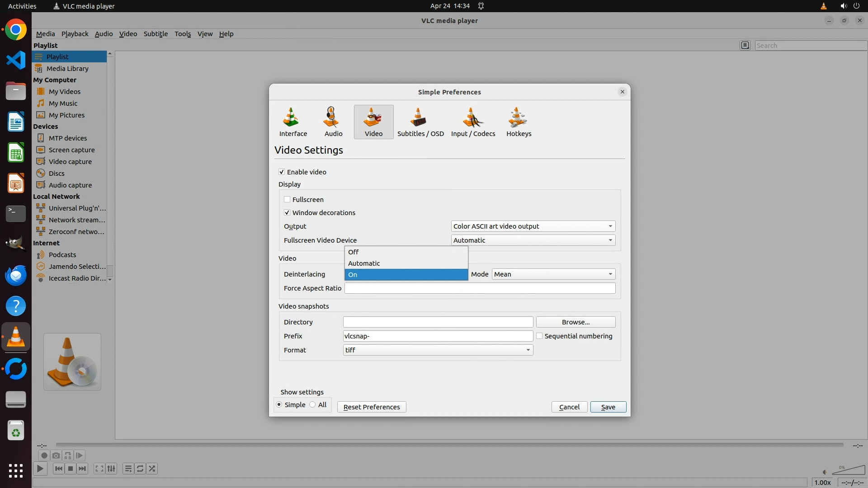This screenshot has height=488, width=868.
Task: Click the Force Aspect Ratio field
Action: point(479,288)
